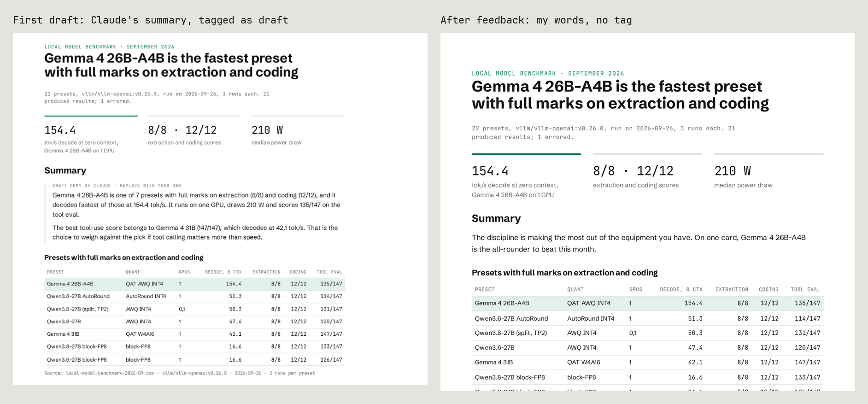The image size is (868, 404).
Task: Click the 'DECODE, 0 CTX' header on first draft page
Action: pyautogui.click(x=223, y=272)
